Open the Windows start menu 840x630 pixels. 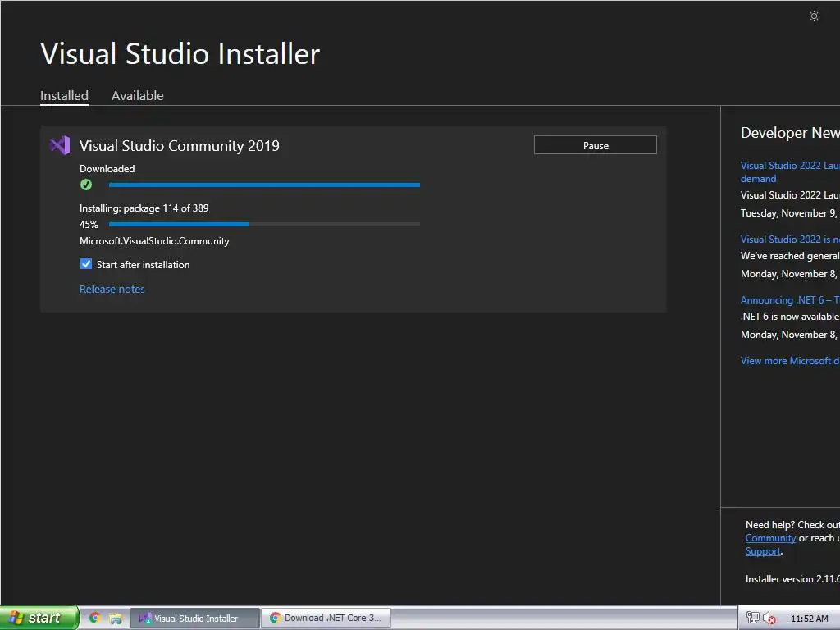tap(39, 618)
